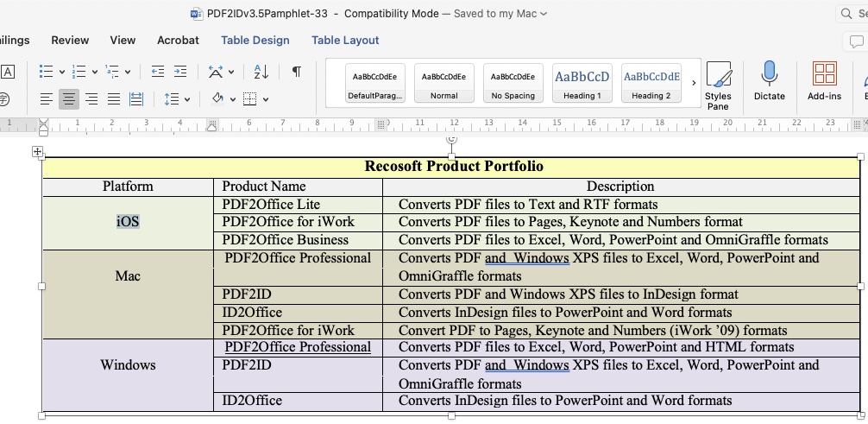
Task: Expand the line spacing dropdown arrow
Action: pos(187,100)
